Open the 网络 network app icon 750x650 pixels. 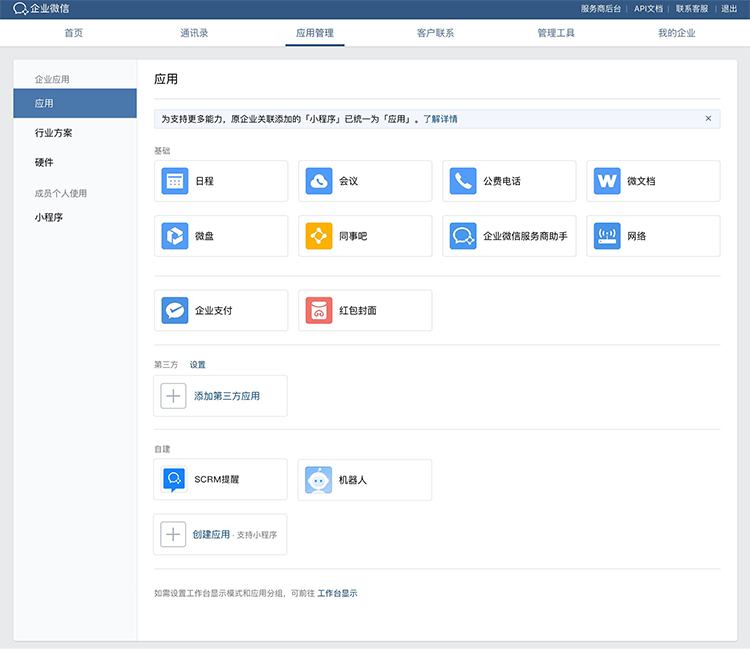607,236
